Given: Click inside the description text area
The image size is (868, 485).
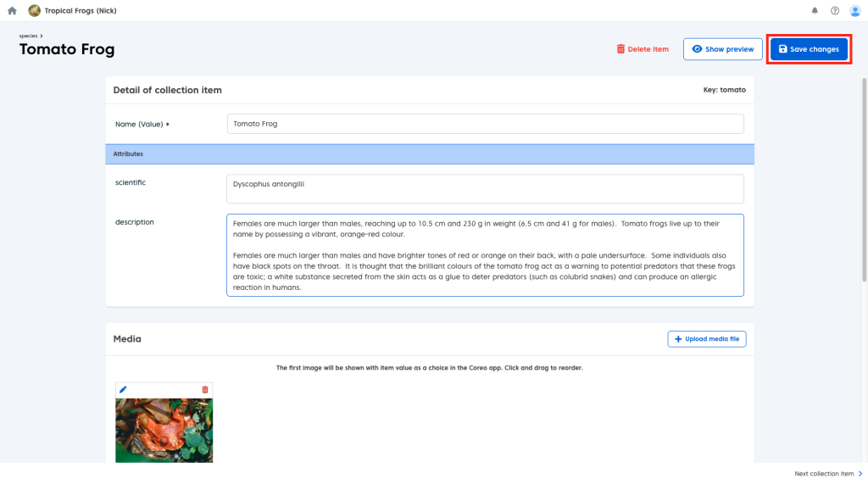Looking at the screenshot, I should pyautogui.click(x=485, y=255).
